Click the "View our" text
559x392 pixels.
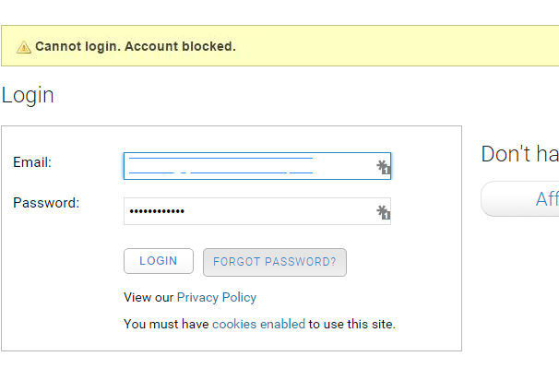pyautogui.click(x=149, y=298)
